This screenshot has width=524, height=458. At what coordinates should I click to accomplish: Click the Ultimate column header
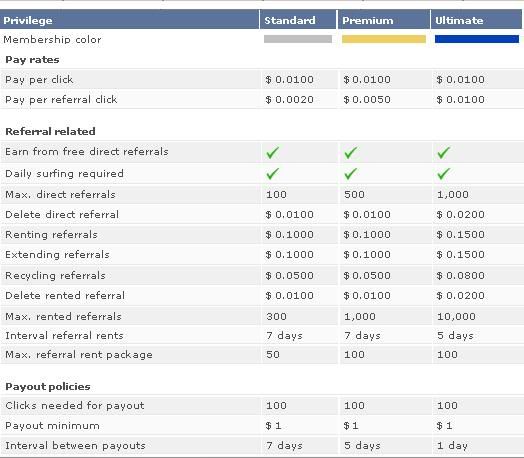(x=459, y=20)
